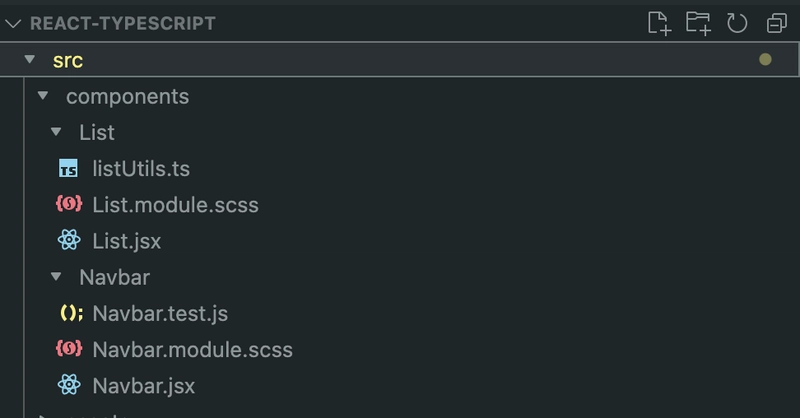
Task: Collapse the Navbar folder arrow
Action: pyautogui.click(x=56, y=277)
